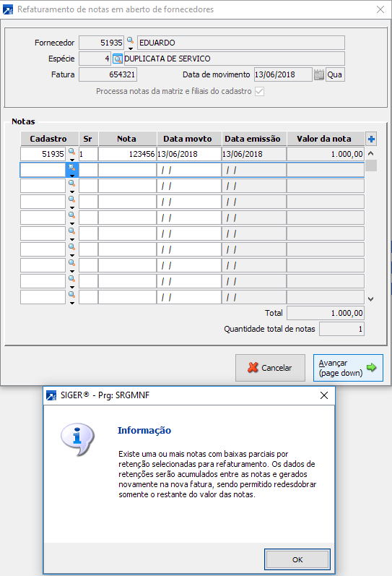Click the highlighted magnifier in the second notes row
The height and width of the screenshot is (576, 392).
[72, 168]
